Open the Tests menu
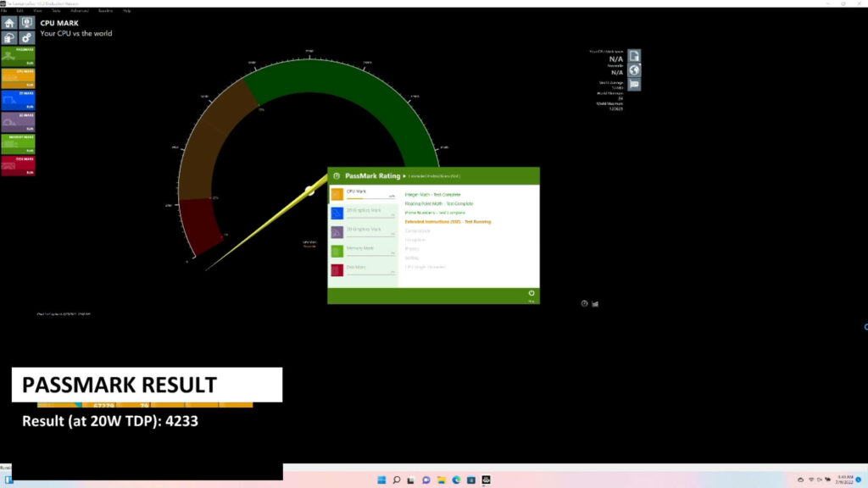Viewport: 868px width, 488px height. (x=56, y=10)
